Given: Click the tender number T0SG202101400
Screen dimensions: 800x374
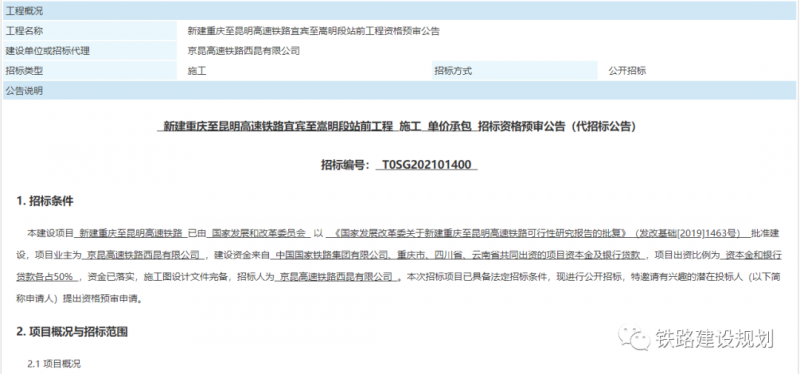Looking at the screenshot, I should tap(427, 165).
